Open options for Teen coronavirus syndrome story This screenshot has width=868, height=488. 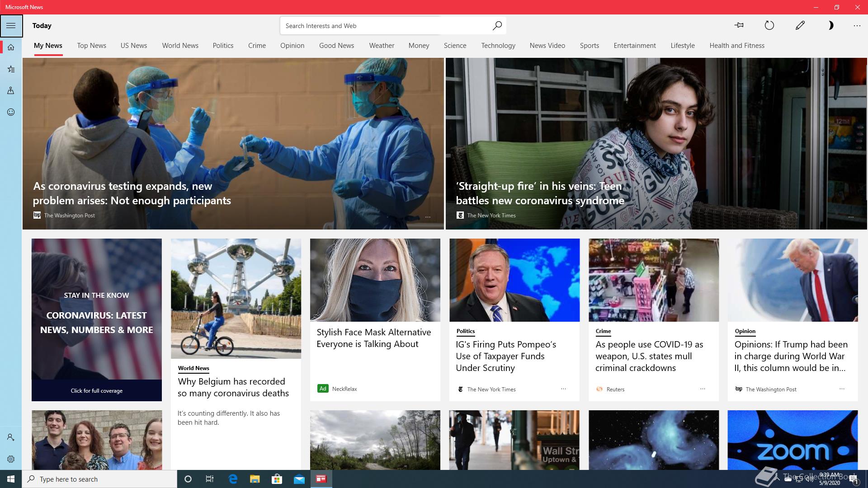(x=851, y=217)
